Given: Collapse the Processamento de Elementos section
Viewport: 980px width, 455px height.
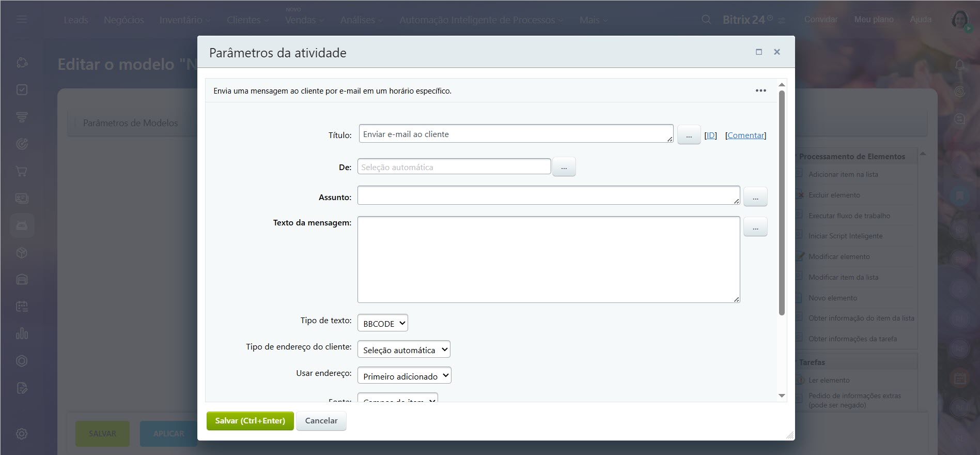Looking at the screenshot, I should (852, 157).
